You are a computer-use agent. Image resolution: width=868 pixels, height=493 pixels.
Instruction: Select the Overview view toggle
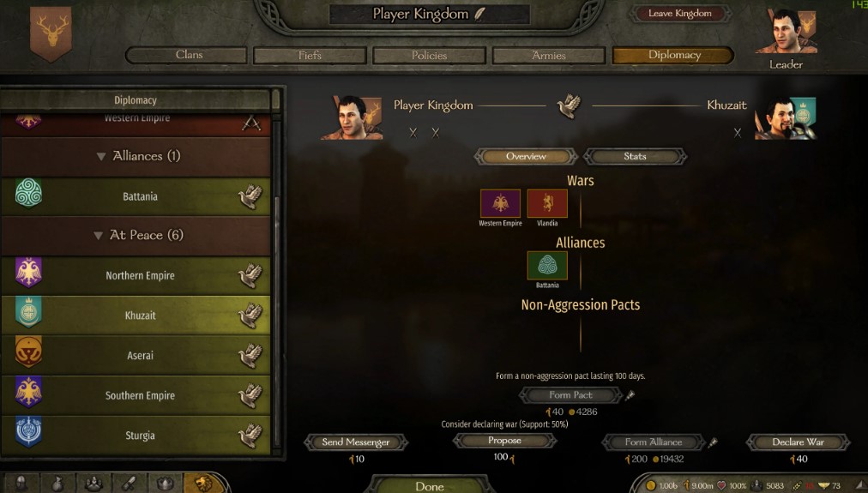(526, 157)
